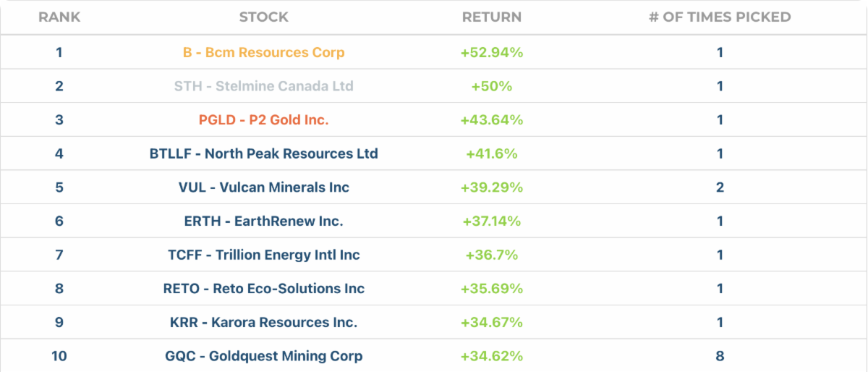Open STH - Stelmine Canada Ltd stock

coord(263,86)
